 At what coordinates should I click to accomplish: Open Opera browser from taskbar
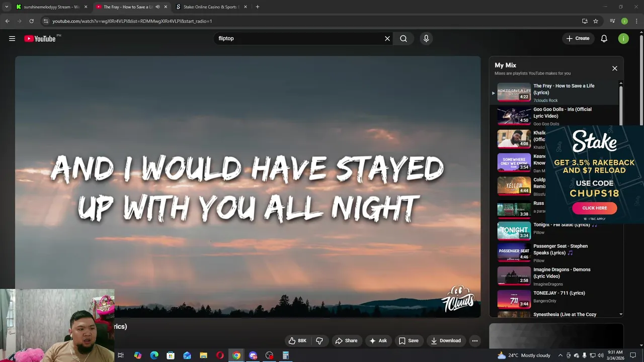(220, 355)
